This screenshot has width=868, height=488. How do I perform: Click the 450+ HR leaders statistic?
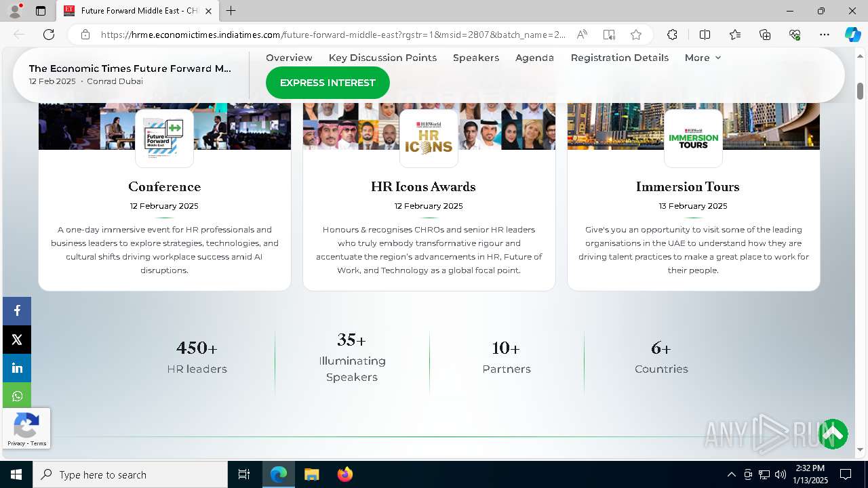click(197, 357)
